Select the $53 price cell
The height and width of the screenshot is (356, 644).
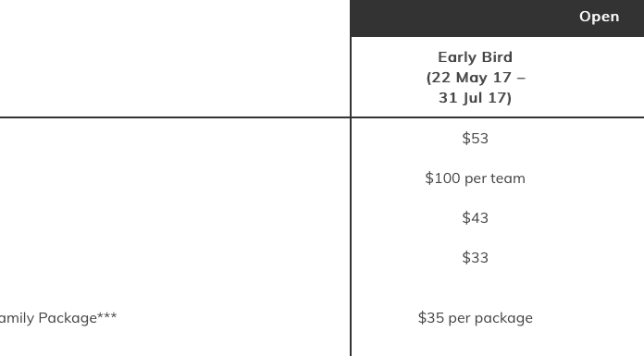[x=476, y=139]
